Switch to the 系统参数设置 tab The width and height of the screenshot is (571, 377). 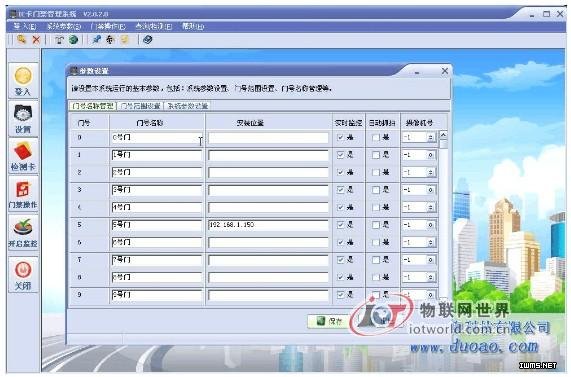point(188,106)
